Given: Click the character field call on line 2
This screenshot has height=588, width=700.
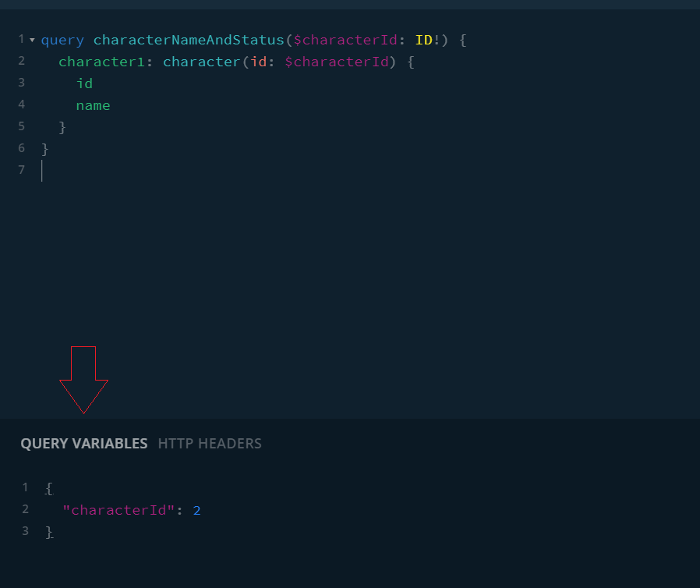Looking at the screenshot, I should click(x=201, y=62).
